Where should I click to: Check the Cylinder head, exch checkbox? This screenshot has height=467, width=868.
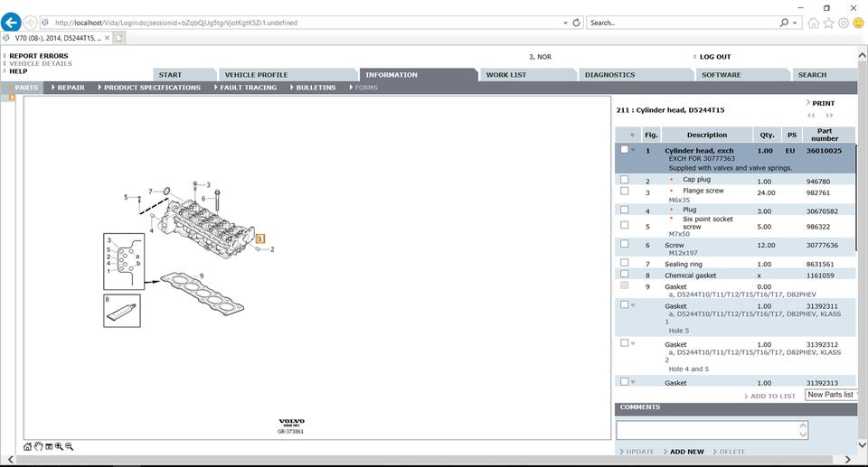coord(625,149)
